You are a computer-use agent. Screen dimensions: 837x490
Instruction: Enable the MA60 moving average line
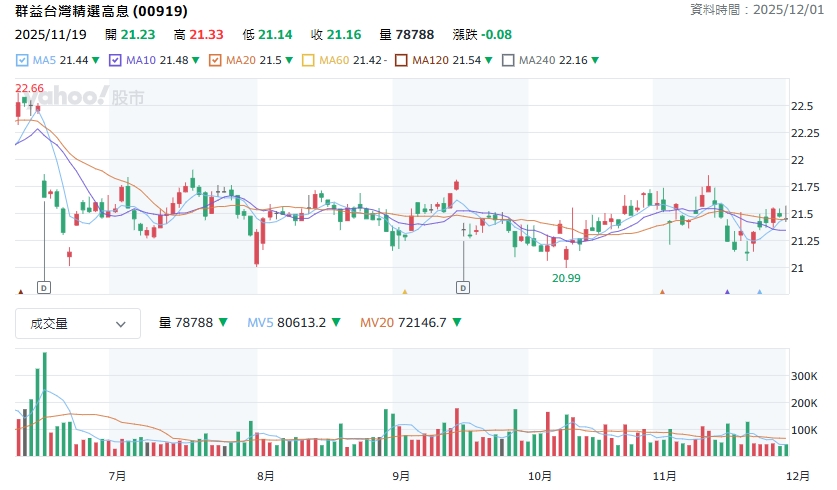pos(308,61)
